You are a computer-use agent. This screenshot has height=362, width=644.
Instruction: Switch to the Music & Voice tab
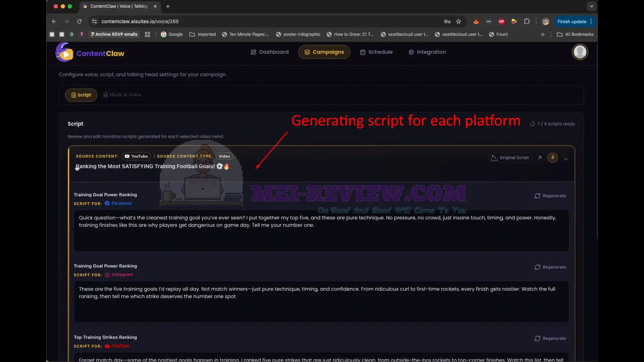pos(122,95)
